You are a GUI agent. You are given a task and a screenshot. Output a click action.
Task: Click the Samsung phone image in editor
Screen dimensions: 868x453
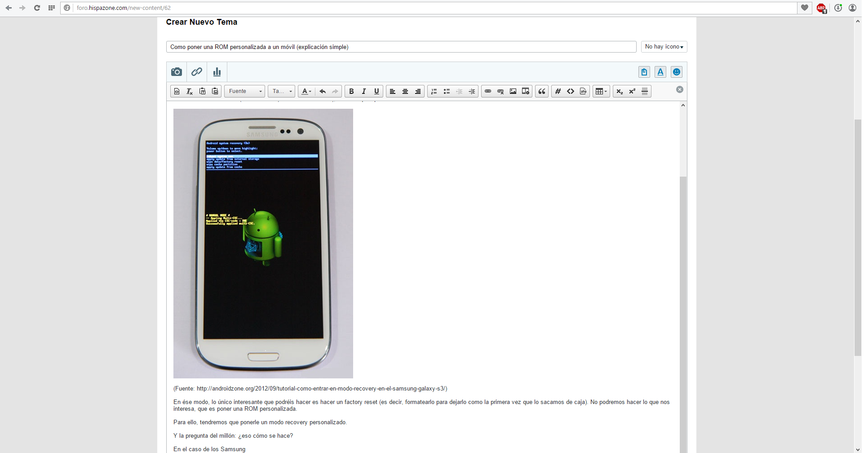tap(263, 244)
